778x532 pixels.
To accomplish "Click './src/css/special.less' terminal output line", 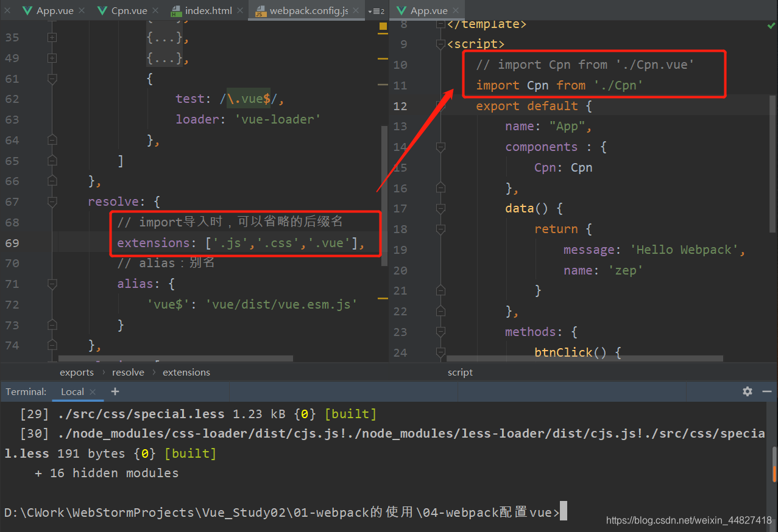I will tap(198, 414).
